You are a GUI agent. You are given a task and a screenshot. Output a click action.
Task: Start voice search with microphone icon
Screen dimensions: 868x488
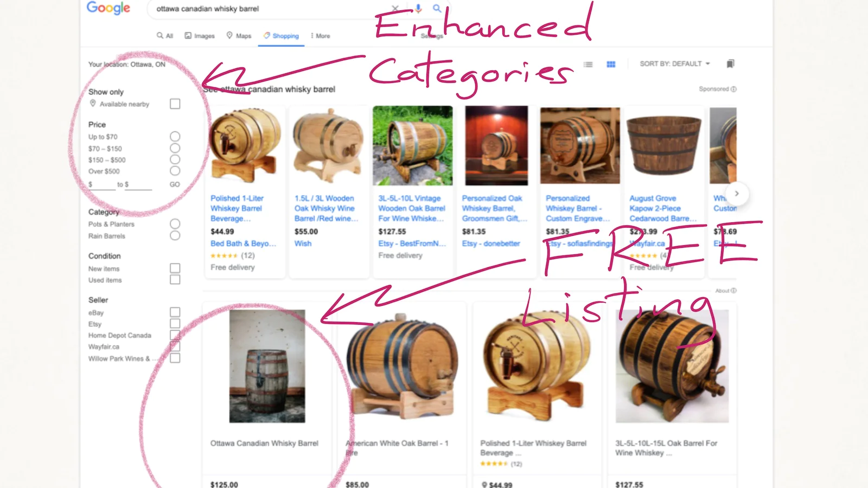(418, 8)
